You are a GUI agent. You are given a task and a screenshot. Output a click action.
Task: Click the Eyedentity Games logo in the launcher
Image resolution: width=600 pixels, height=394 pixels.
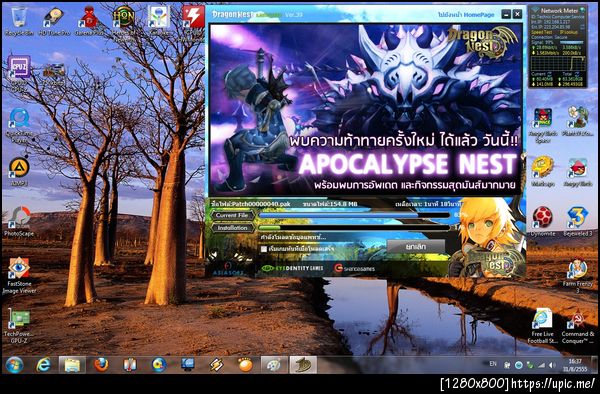pos(292,269)
